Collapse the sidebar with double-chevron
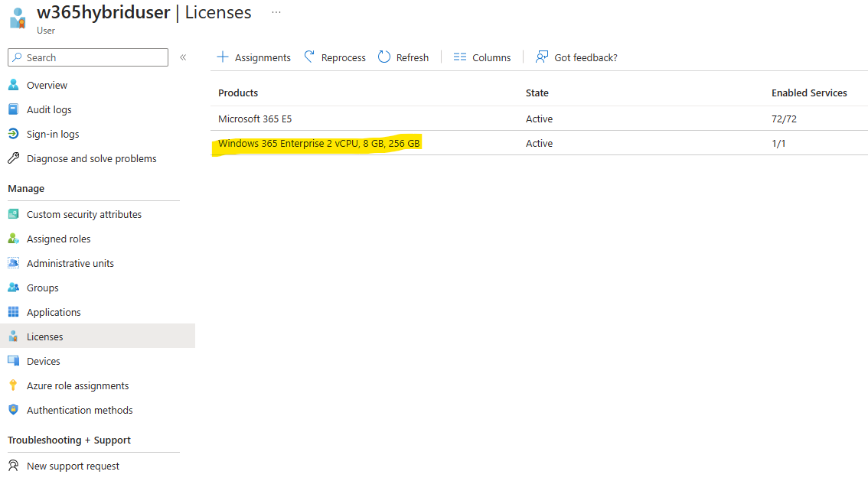This screenshot has width=868, height=481. [x=183, y=57]
